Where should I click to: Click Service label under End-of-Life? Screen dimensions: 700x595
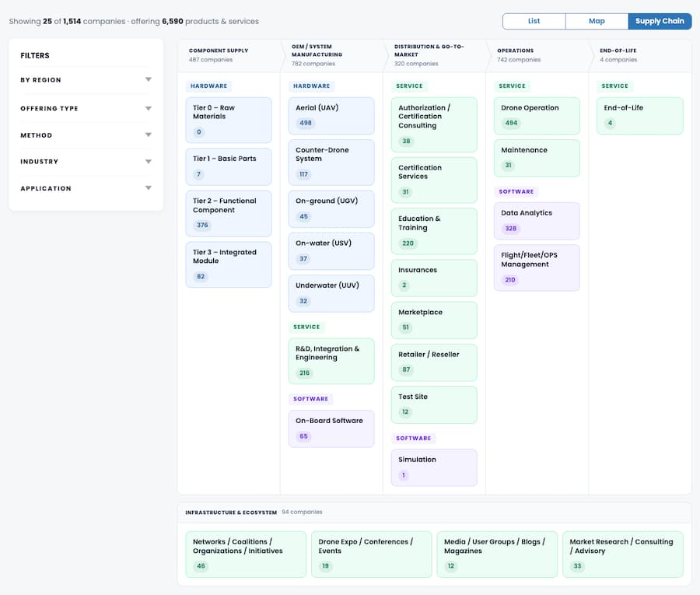click(614, 86)
